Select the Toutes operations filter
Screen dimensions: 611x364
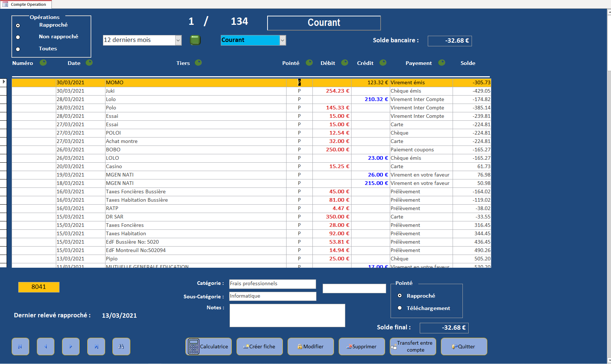point(18,49)
